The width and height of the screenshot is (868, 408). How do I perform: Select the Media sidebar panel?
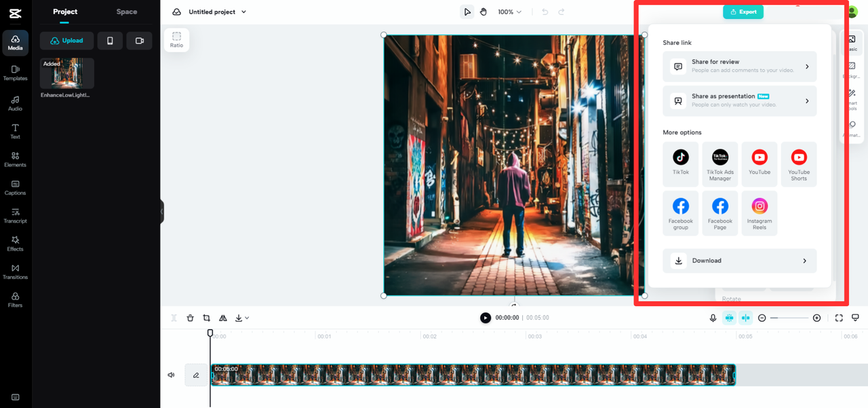coord(15,43)
